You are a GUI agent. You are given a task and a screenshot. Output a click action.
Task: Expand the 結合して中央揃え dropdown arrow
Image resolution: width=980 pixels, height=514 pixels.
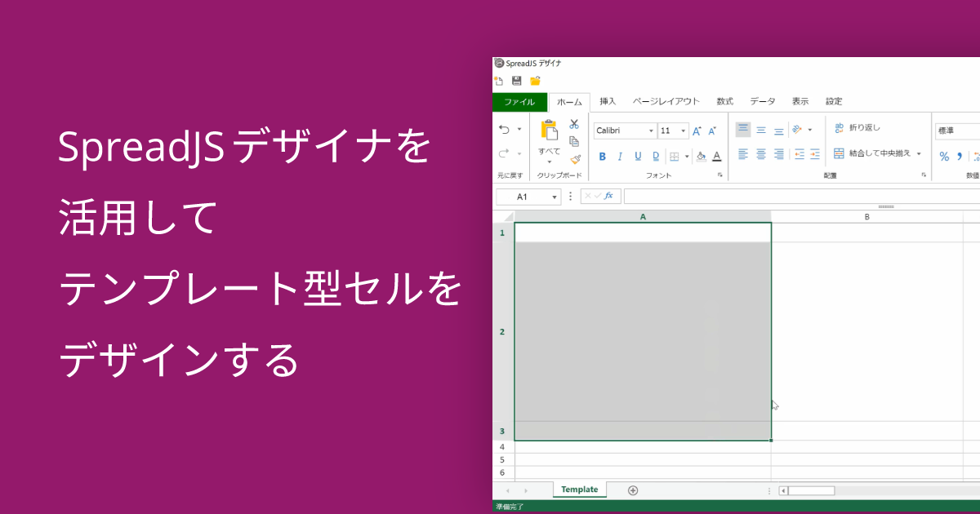pyautogui.click(x=919, y=153)
